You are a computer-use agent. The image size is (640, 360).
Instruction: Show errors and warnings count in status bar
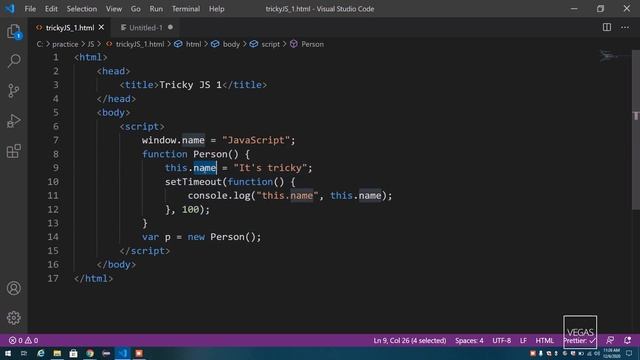click(23, 340)
